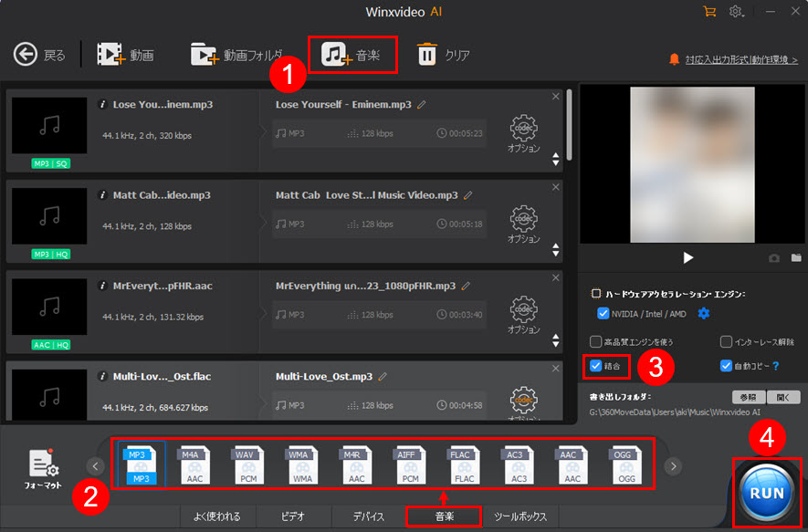This screenshot has height=532, width=808.
Task: Toggle 結合 merge checkbox
Action: 595,366
